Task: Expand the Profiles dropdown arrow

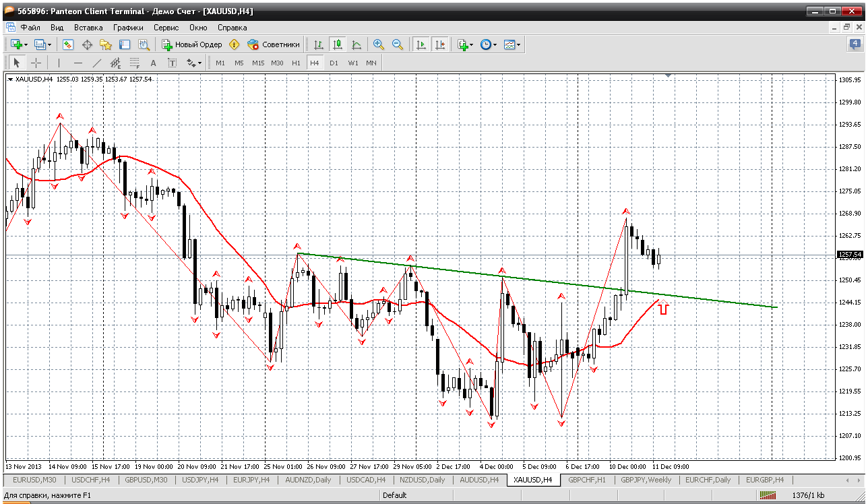Action: click(50, 45)
